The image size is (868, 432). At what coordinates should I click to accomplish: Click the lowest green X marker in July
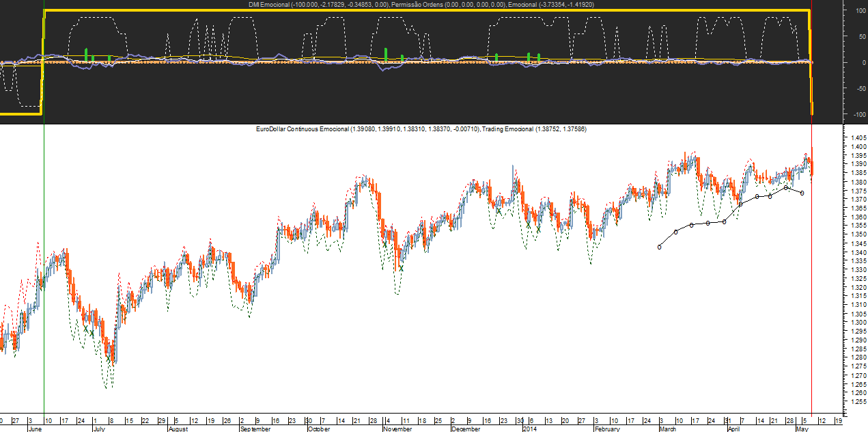tap(108, 357)
